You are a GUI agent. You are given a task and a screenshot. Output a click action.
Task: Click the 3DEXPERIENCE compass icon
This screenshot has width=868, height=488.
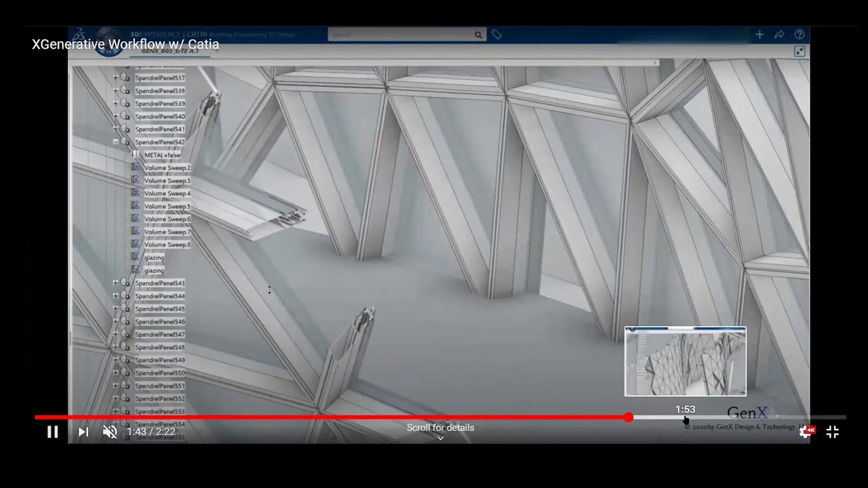108,41
